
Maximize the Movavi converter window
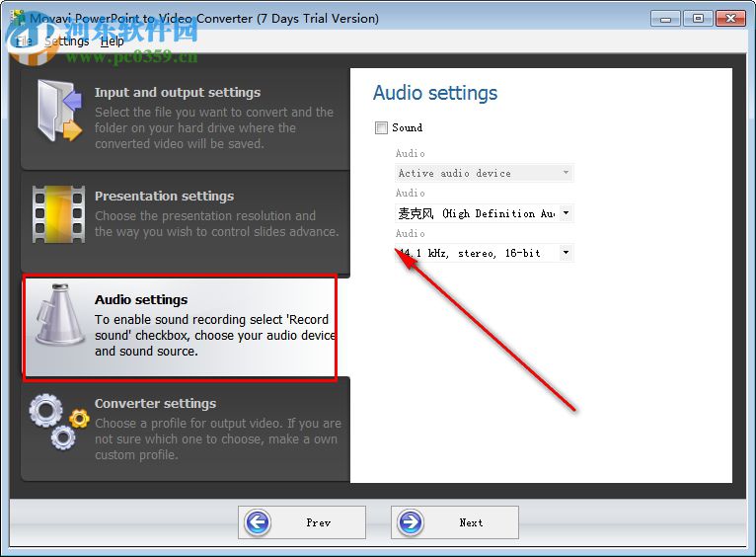698,19
